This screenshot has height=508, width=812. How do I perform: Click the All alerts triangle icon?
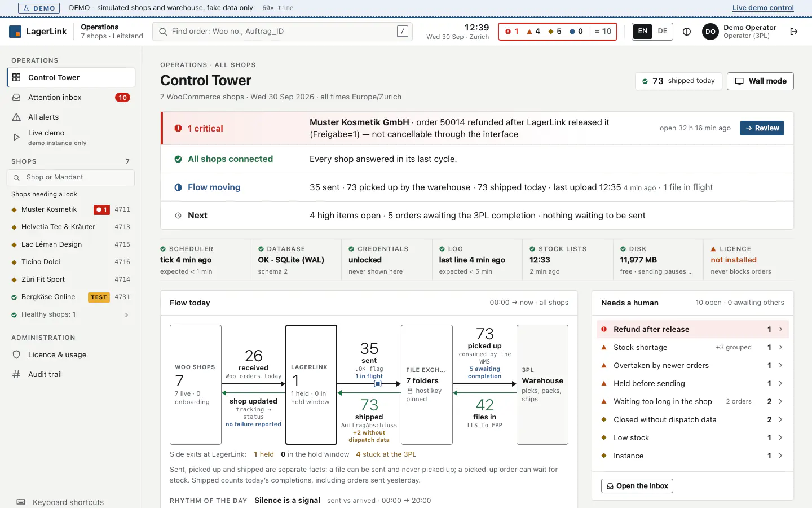pos(16,117)
